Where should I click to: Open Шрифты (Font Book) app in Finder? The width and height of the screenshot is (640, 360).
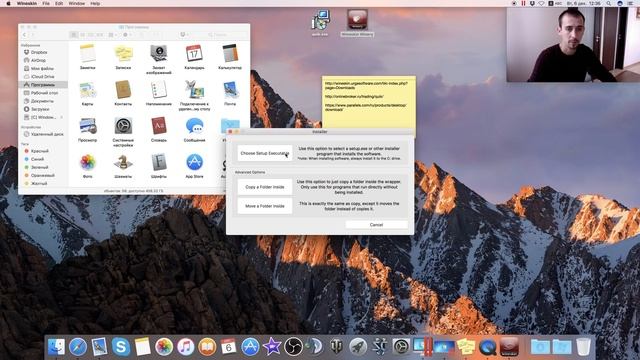(x=158, y=166)
